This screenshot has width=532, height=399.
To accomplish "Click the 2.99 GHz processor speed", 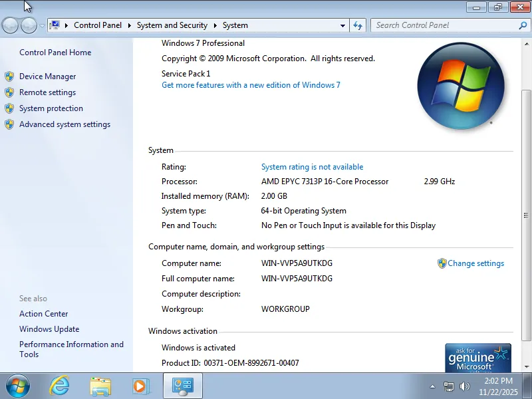I will (440, 182).
